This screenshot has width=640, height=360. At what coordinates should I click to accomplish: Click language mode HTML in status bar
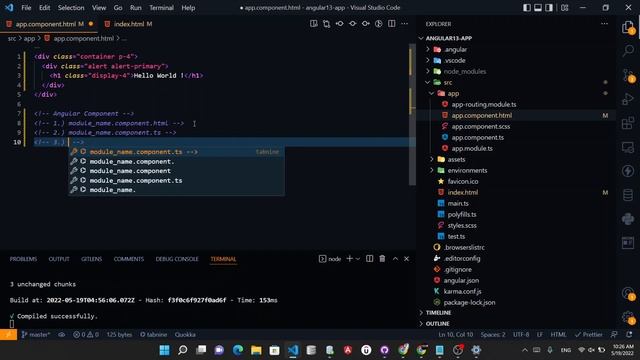pos(558,335)
